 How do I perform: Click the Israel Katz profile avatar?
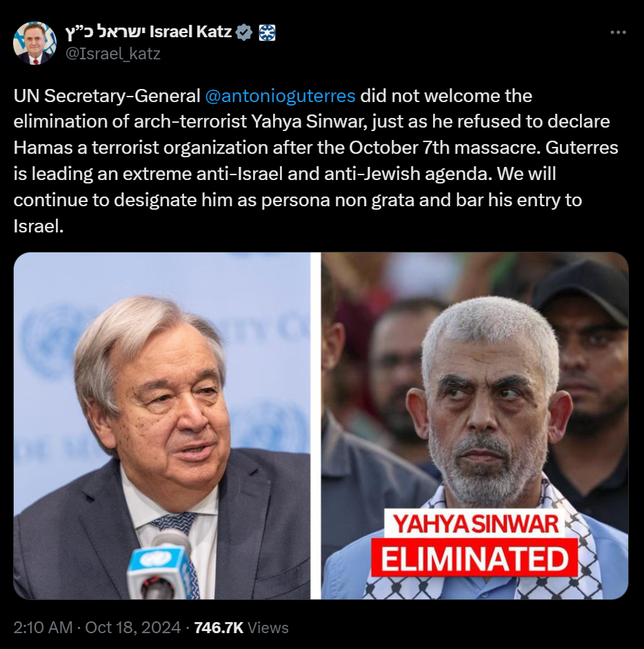(34, 43)
